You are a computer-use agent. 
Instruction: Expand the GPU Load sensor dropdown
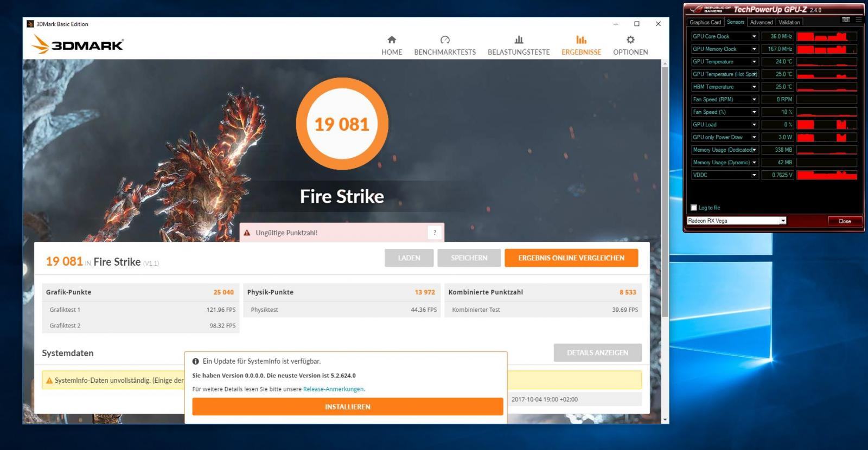(754, 124)
